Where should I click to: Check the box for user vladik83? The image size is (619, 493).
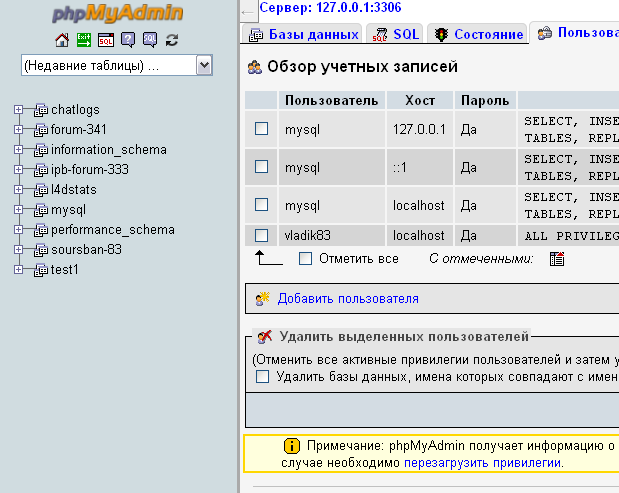click(x=262, y=236)
